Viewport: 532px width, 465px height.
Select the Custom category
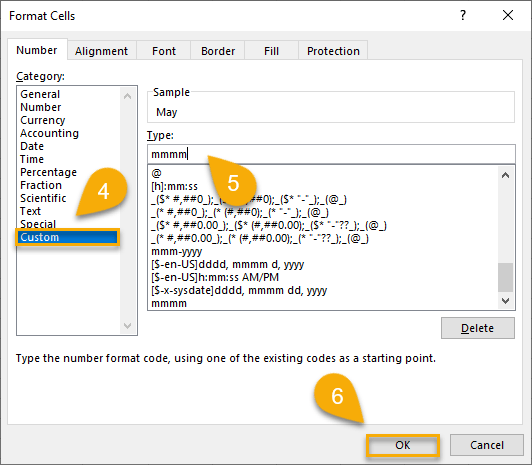coord(68,237)
